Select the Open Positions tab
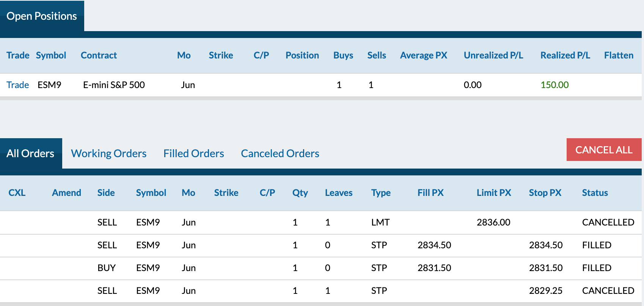This screenshot has width=644, height=306. pos(42,16)
